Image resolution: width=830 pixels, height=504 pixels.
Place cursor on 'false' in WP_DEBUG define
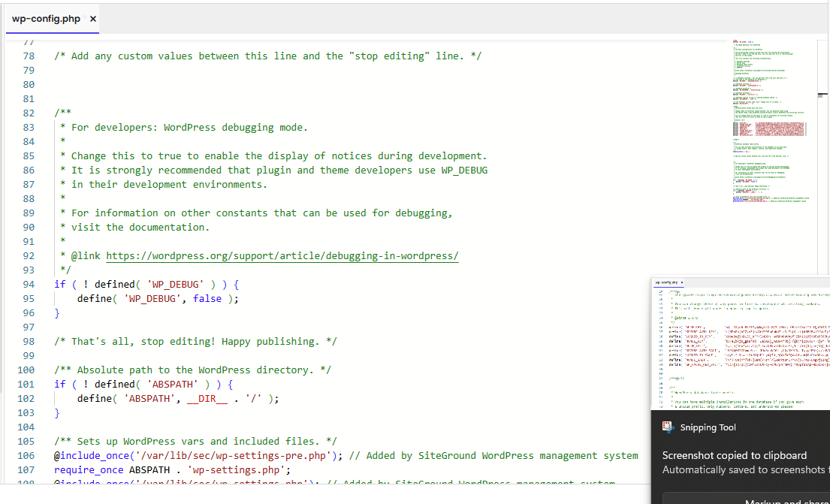pyautogui.click(x=207, y=299)
